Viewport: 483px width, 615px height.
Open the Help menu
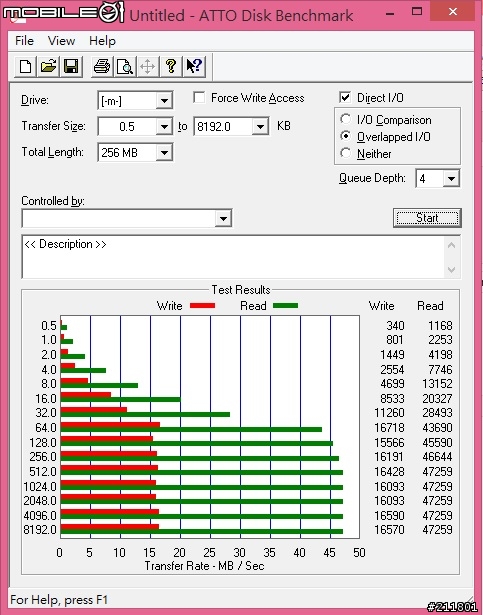tap(102, 41)
